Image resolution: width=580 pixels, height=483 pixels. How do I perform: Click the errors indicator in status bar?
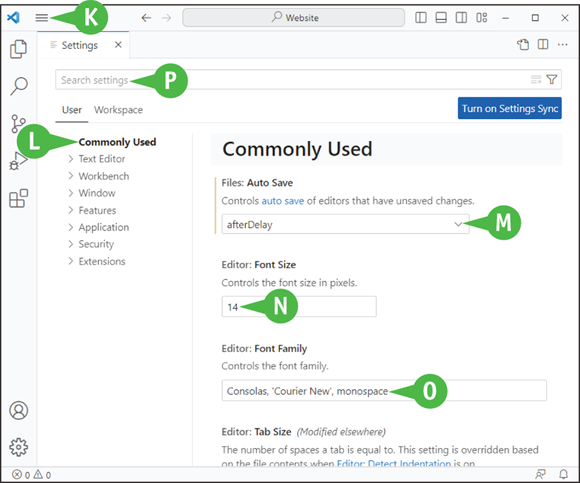[21, 474]
